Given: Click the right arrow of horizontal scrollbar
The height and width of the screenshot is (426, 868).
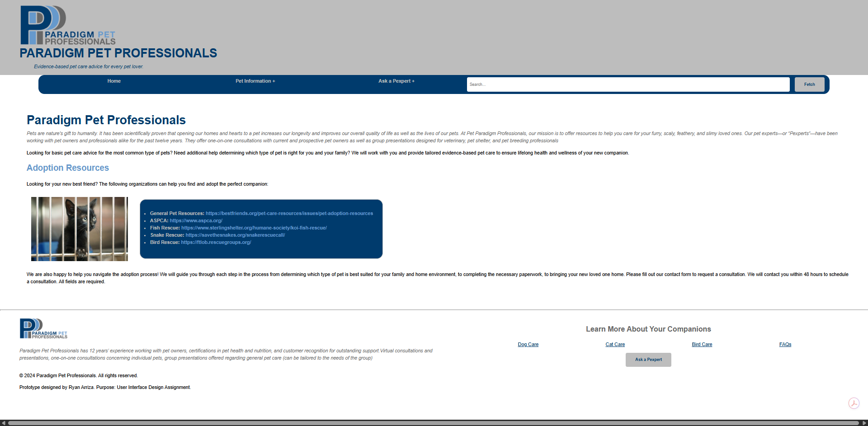Looking at the screenshot, I should [x=864, y=423].
